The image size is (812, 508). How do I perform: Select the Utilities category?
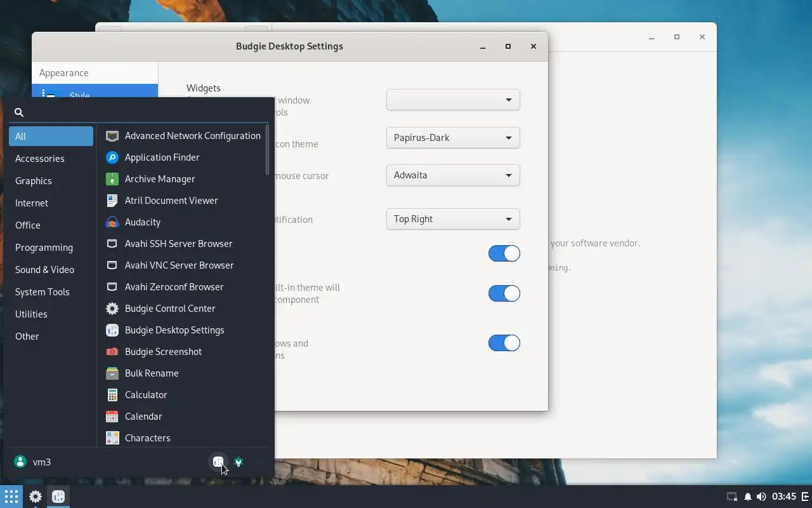click(x=51, y=314)
